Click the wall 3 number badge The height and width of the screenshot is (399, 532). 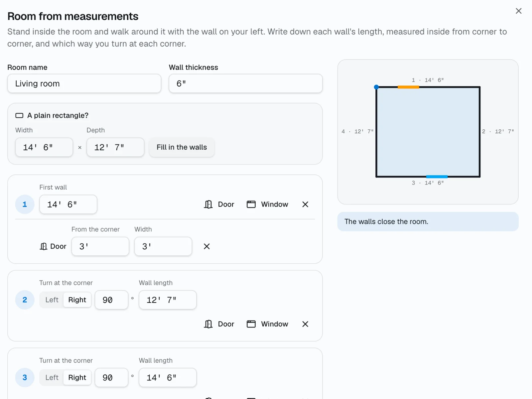point(25,378)
